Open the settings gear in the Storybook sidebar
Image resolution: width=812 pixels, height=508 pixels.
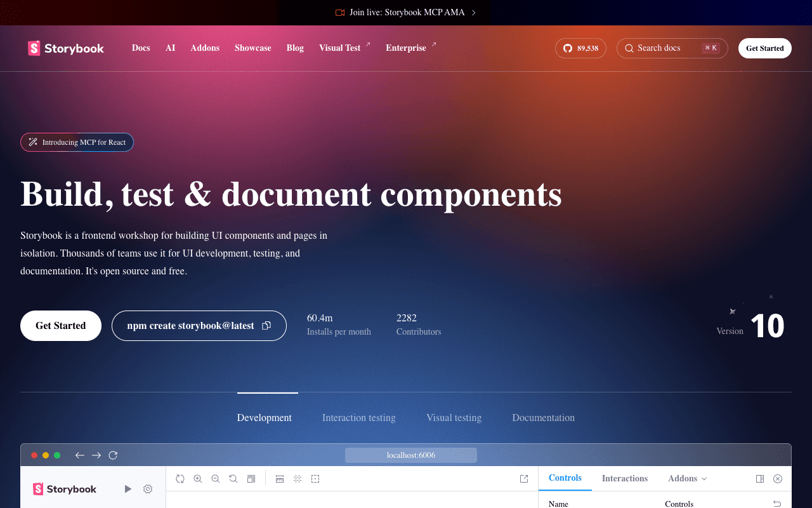point(148,489)
